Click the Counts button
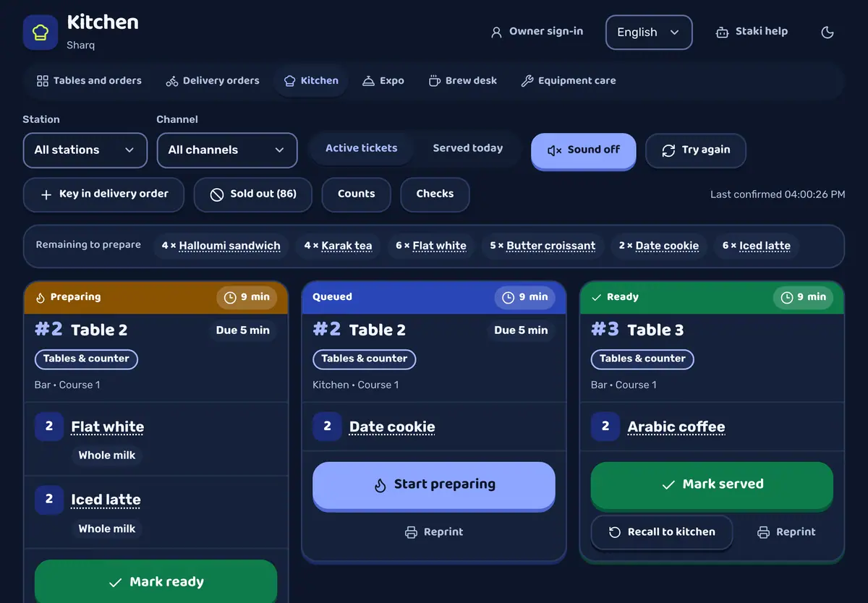 (x=357, y=194)
